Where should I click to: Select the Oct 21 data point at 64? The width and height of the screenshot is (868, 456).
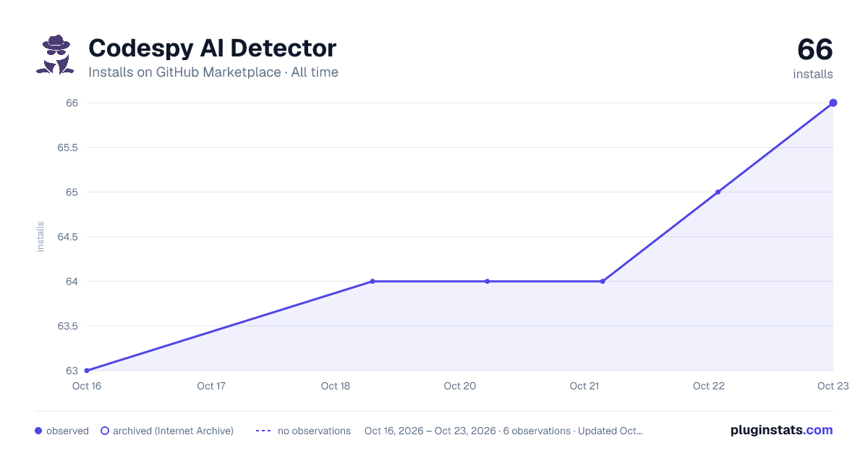pos(603,282)
